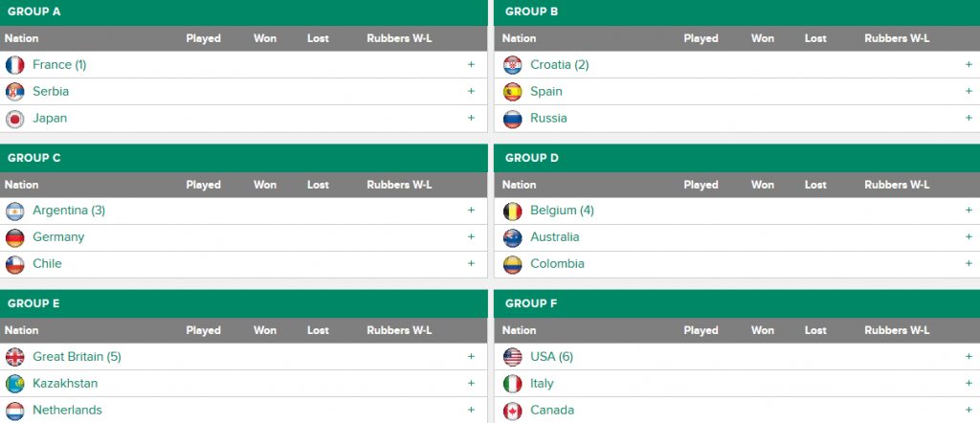
Task: Click the Serbia flag icon
Action: (x=14, y=92)
